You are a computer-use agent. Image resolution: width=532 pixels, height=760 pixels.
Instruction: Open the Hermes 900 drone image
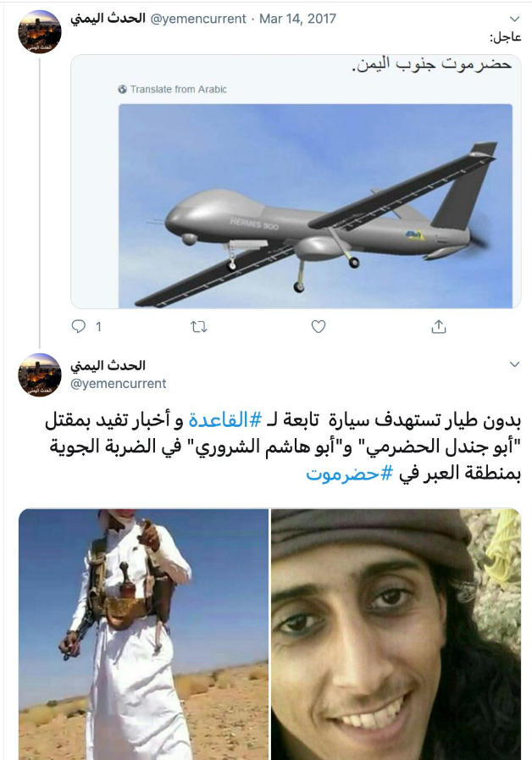pos(315,206)
